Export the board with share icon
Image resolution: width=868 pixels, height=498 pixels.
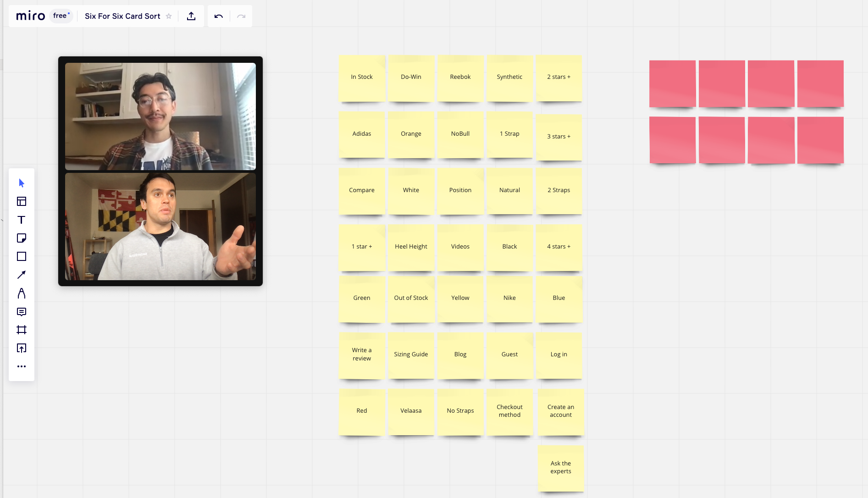(191, 16)
